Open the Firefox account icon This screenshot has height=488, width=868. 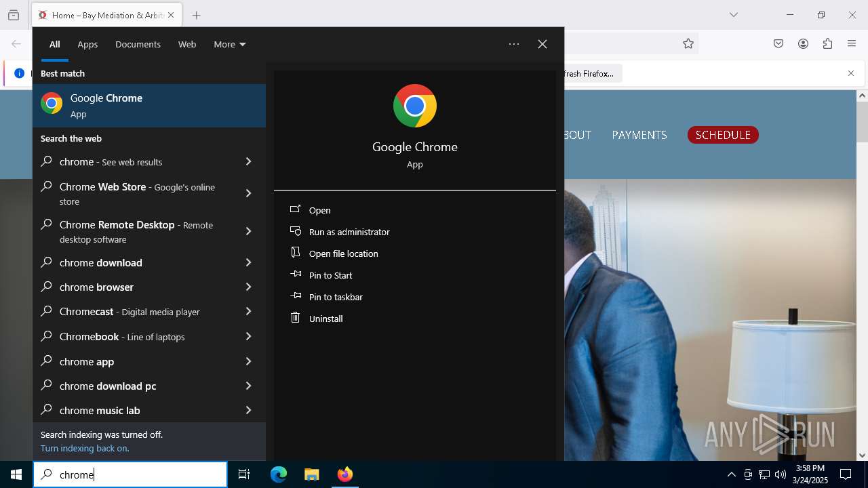click(x=803, y=43)
